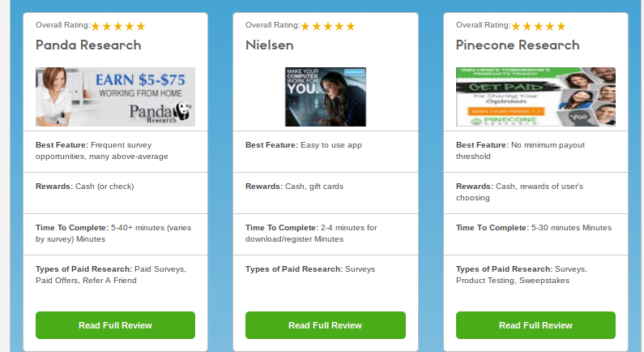Open the Pinecone Research Get Paid banner
Viewport: 644px width, 352px height.
click(535, 97)
